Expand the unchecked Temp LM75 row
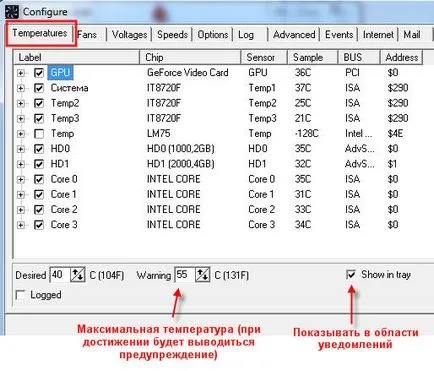This screenshot has width=434, height=371. 21,134
